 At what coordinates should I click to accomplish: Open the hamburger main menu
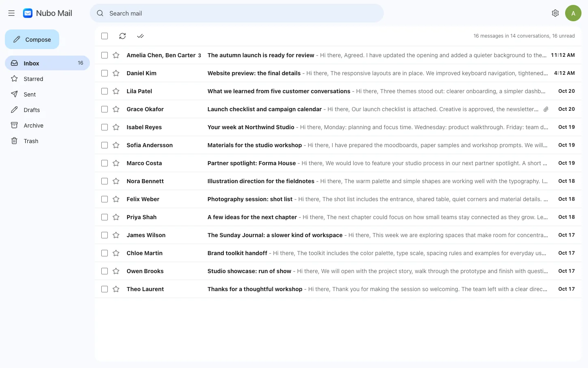pos(11,13)
